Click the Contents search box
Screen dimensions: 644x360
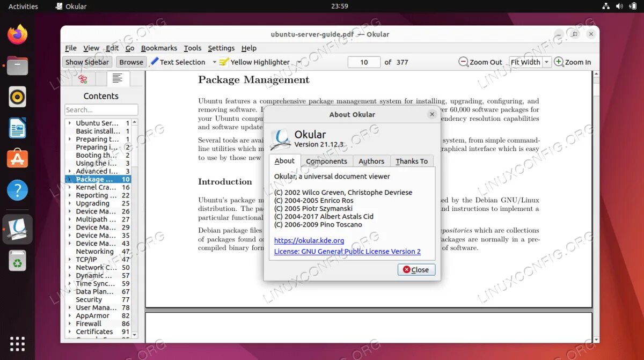point(101,109)
